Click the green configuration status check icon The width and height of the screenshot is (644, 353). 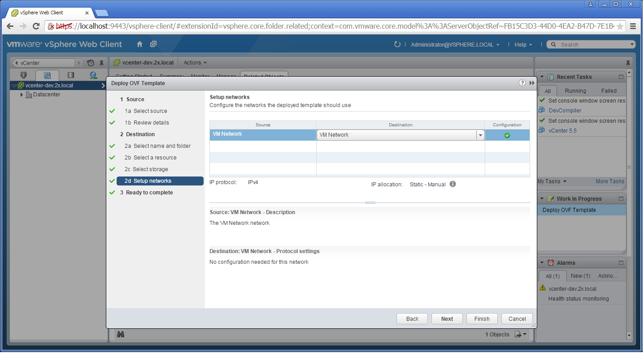(x=507, y=135)
